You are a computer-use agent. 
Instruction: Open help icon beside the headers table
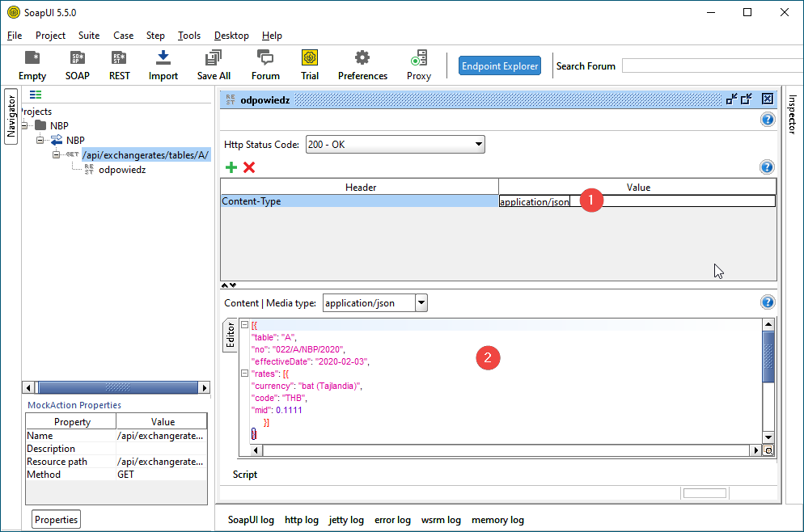(x=767, y=167)
